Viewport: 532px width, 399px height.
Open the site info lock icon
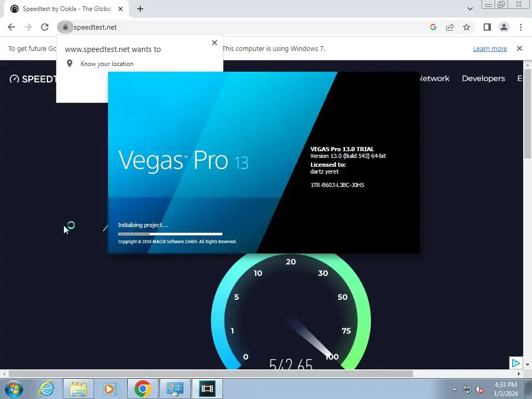pos(65,27)
